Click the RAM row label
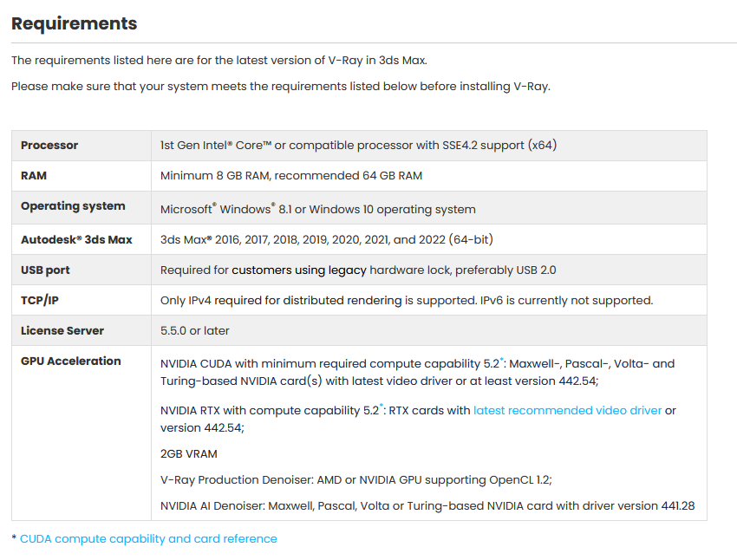 (x=34, y=176)
